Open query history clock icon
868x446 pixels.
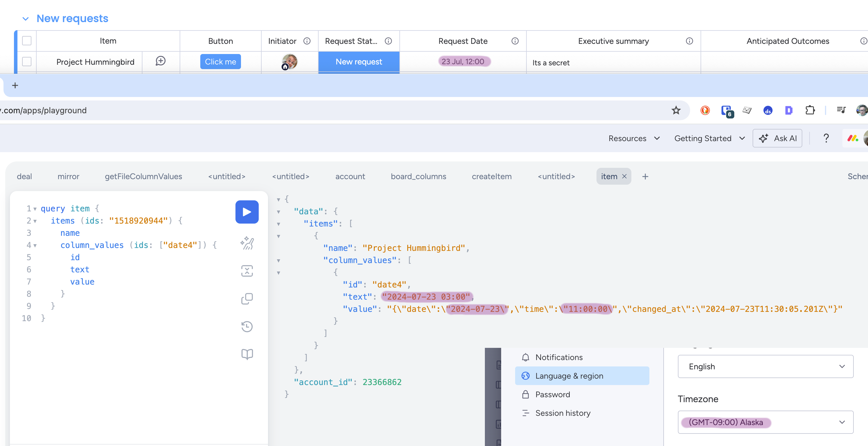click(x=247, y=326)
